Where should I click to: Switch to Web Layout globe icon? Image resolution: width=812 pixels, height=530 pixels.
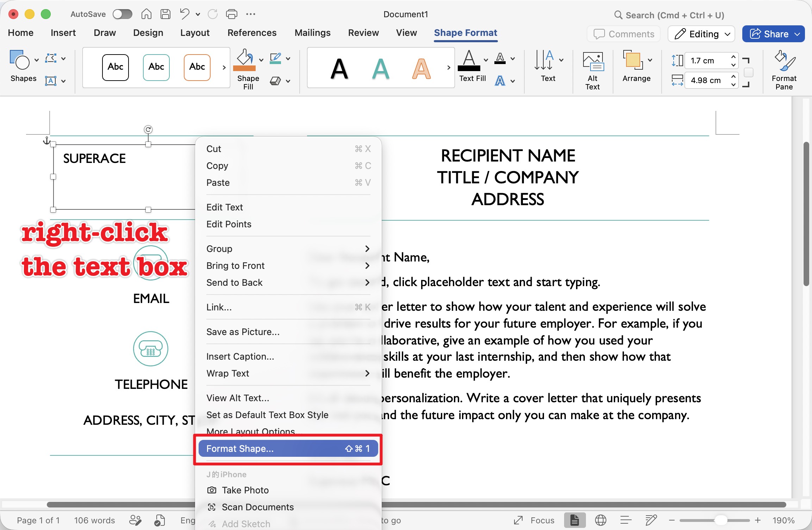pos(600,520)
